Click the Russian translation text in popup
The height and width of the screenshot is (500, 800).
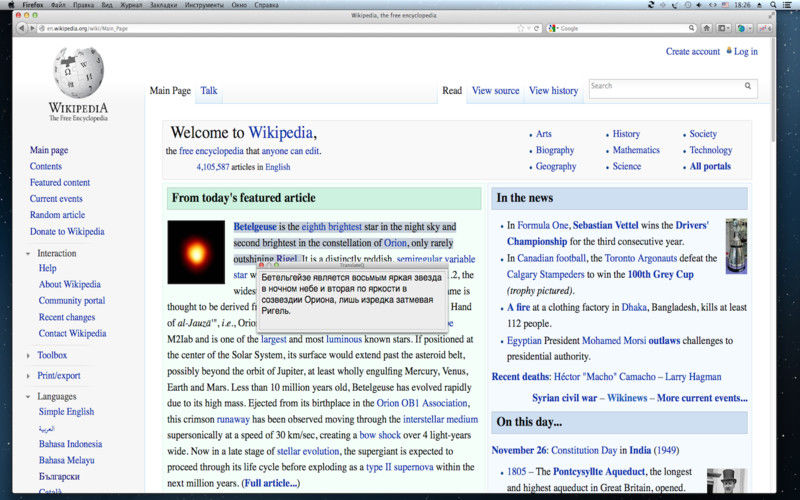[x=351, y=294]
